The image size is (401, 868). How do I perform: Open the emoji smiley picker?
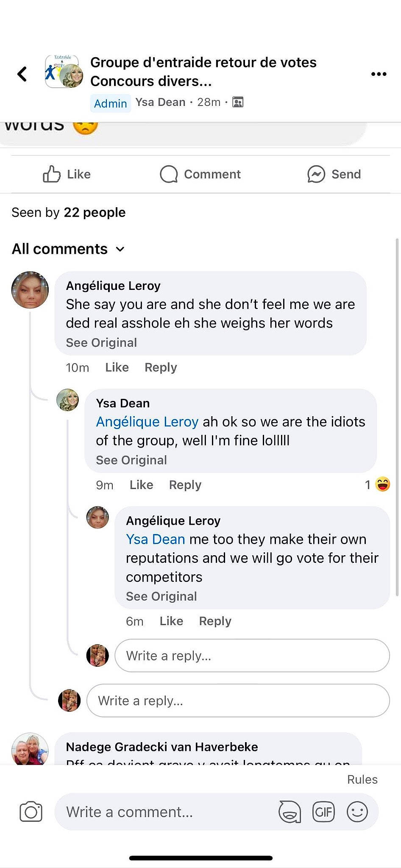pyautogui.click(x=357, y=812)
